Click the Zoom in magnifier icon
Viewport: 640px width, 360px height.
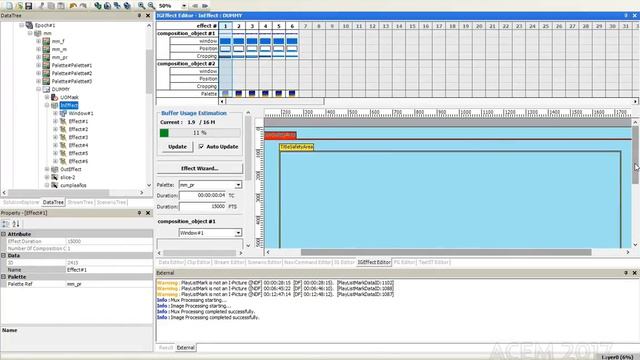(x=141, y=6)
